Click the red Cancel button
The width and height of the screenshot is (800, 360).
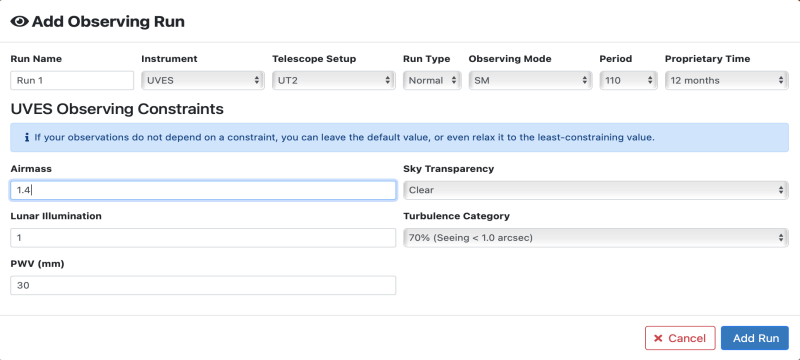tap(680, 338)
